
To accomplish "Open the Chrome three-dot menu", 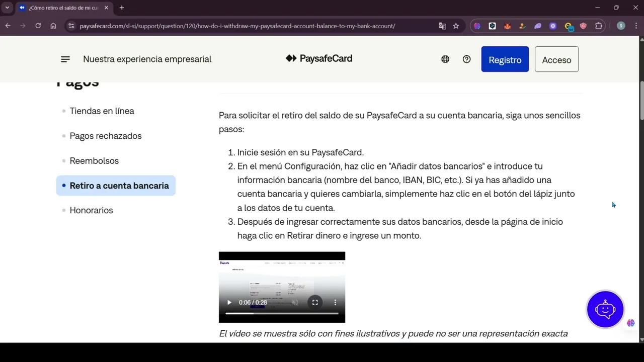I will (635, 26).
